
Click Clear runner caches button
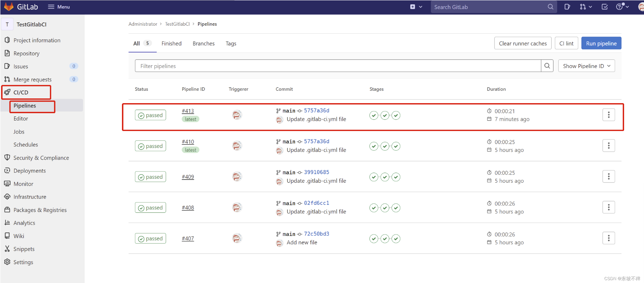[523, 43]
